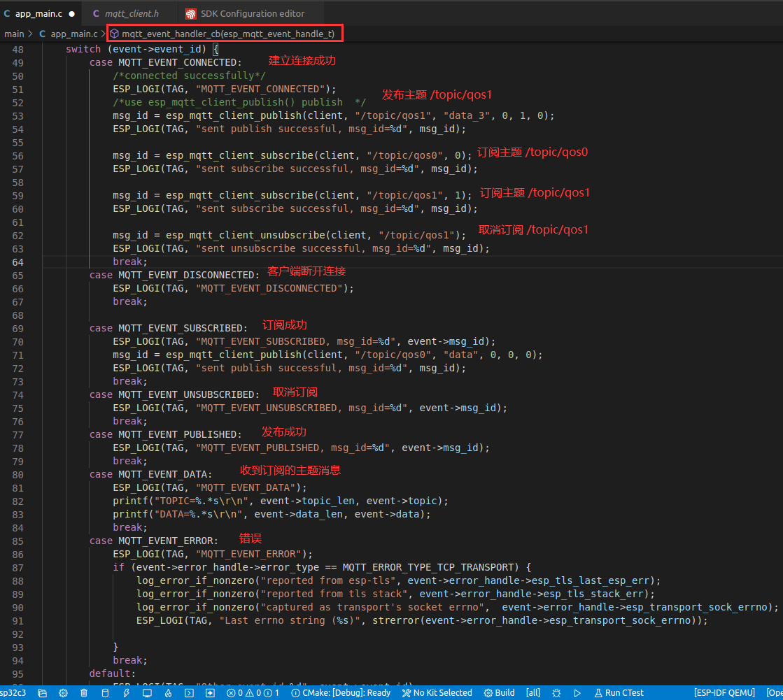Click the unsaved-dot indicator on app_main.c tab

click(x=72, y=14)
